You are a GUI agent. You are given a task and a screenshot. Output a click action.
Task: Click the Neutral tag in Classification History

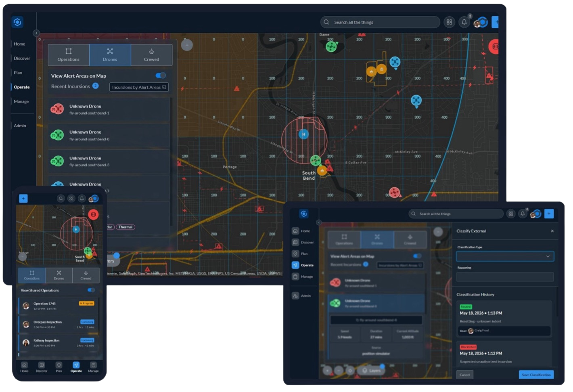point(466,307)
